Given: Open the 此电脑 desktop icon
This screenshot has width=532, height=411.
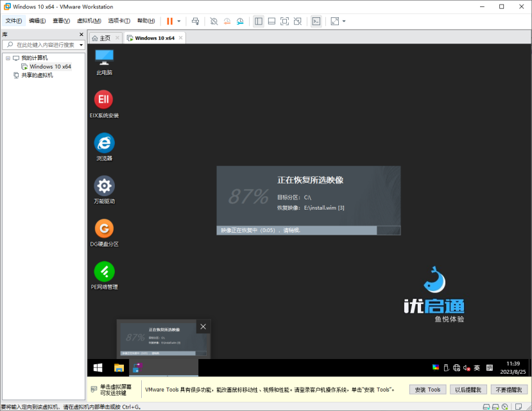Looking at the screenshot, I should (104, 62).
